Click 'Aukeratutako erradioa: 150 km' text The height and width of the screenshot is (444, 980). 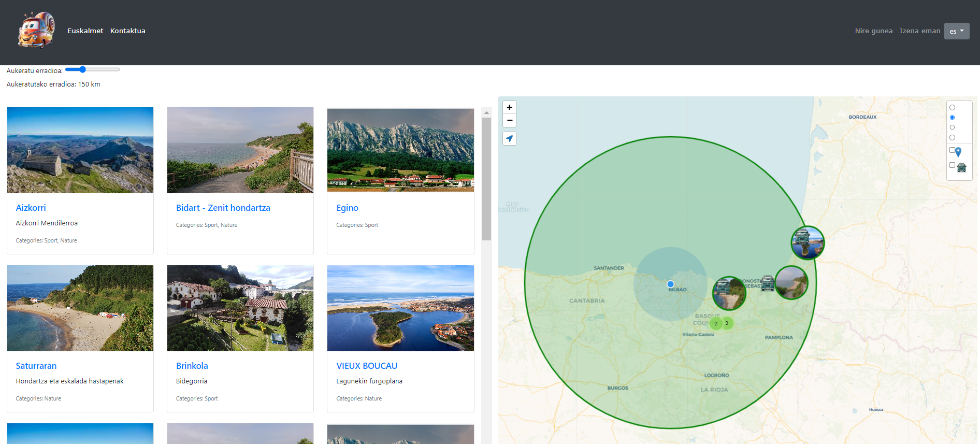coord(53,84)
